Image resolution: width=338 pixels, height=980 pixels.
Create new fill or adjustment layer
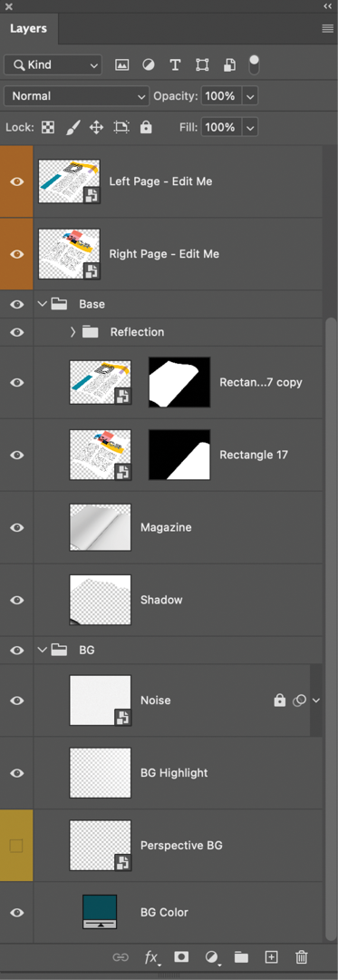coord(213,957)
